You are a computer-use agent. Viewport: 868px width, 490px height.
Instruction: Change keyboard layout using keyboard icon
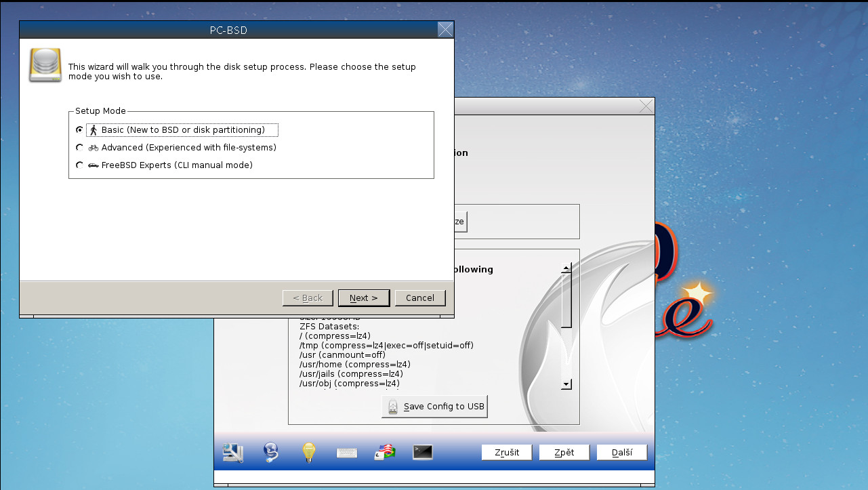(x=346, y=452)
